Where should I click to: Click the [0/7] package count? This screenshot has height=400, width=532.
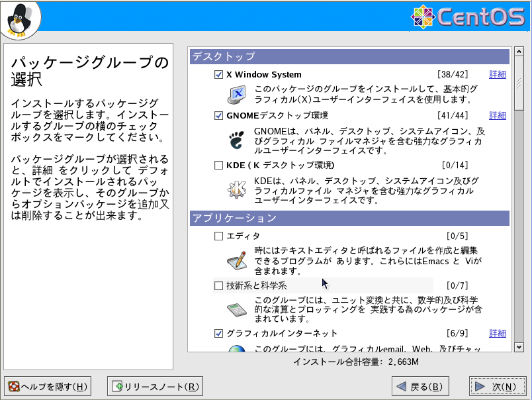(x=457, y=286)
